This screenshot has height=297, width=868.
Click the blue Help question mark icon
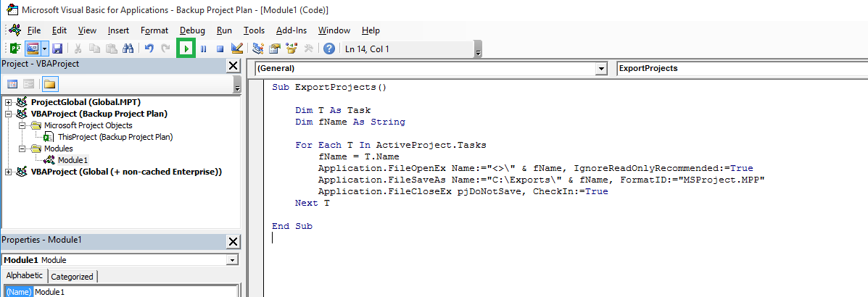pos(329,49)
